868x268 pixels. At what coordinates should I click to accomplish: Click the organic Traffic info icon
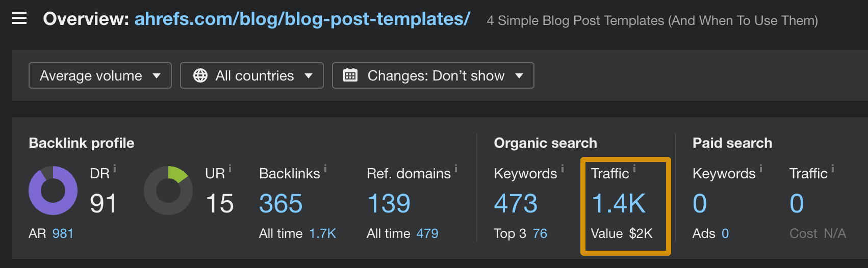[634, 168]
